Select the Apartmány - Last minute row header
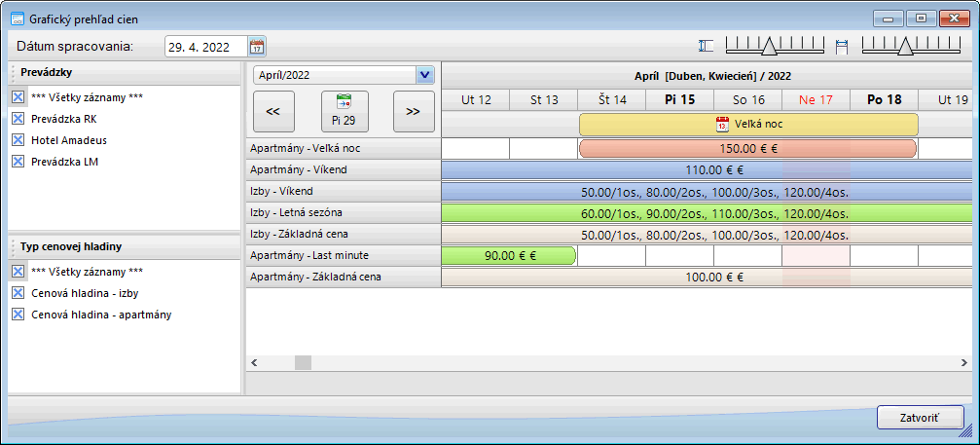The width and height of the screenshot is (980, 445). pos(343,255)
